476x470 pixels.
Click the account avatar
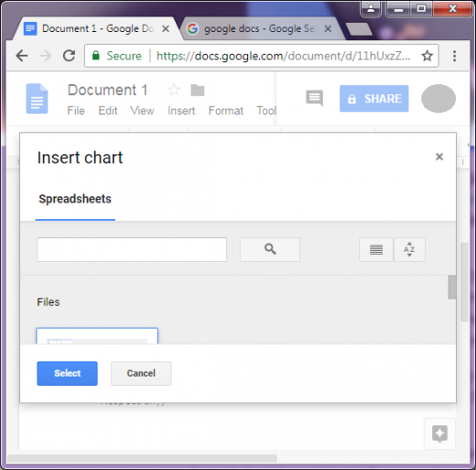[x=438, y=99]
